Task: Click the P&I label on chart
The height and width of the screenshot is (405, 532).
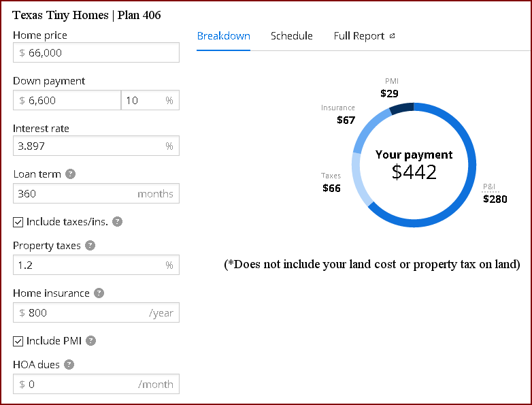Action: click(489, 187)
